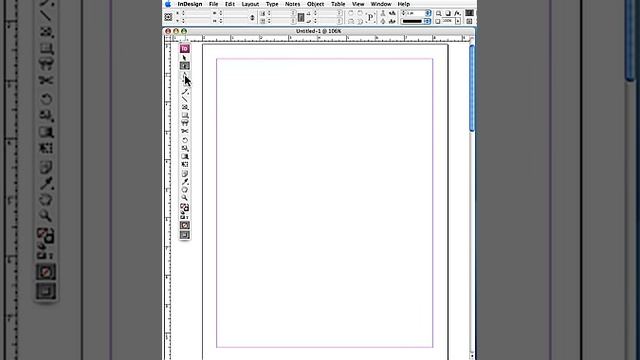Click the Fill and Stroke swatches
The width and height of the screenshot is (640, 360).
184,207
